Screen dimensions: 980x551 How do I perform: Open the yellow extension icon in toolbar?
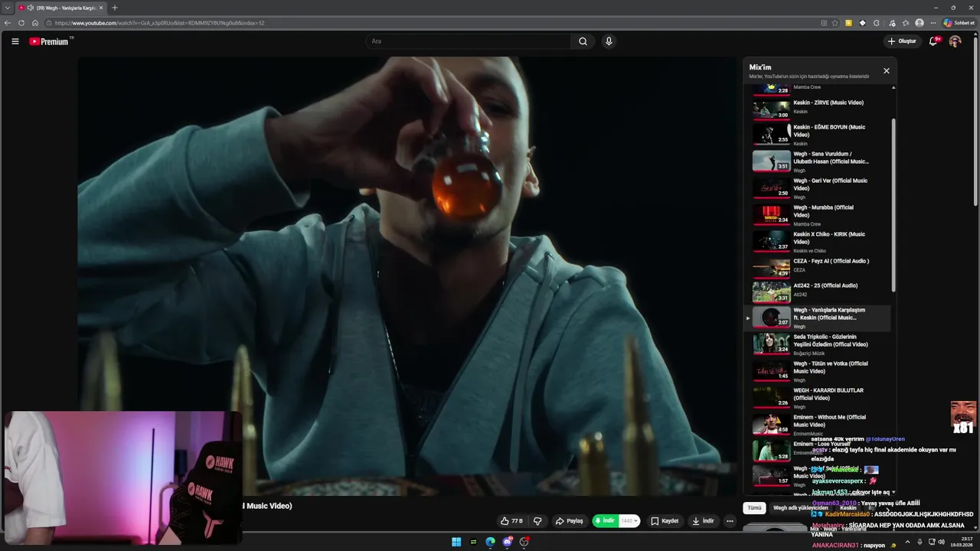pos(848,23)
